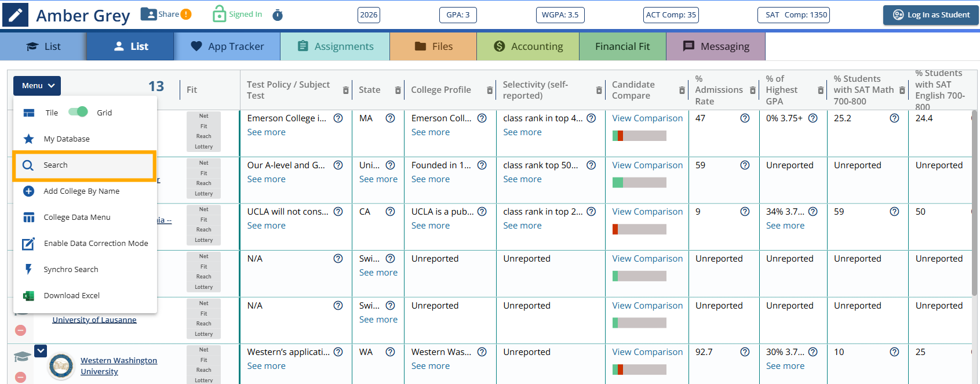Expand Western Washington University row chevron
980x384 pixels.
pyautogui.click(x=41, y=351)
